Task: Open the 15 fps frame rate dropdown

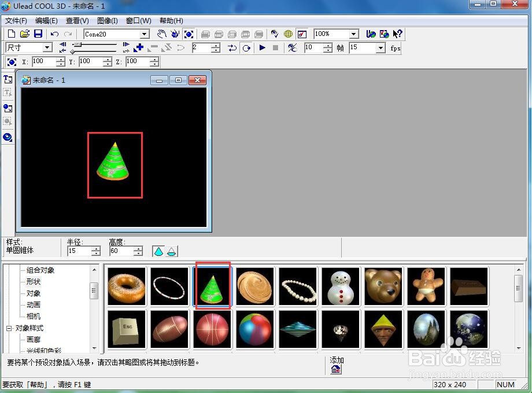Action: [x=380, y=48]
